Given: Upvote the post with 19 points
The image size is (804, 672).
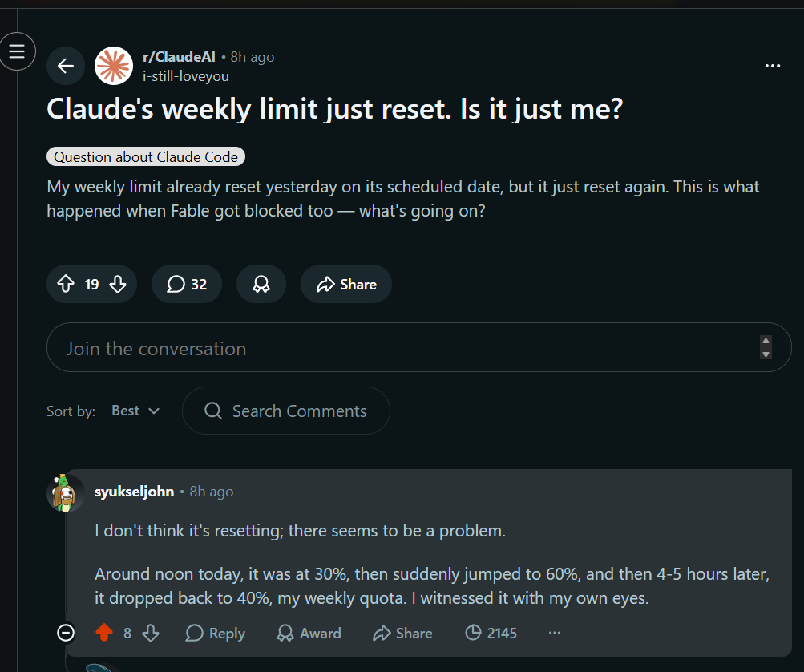Looking at the screenshot, I should 66,284.
